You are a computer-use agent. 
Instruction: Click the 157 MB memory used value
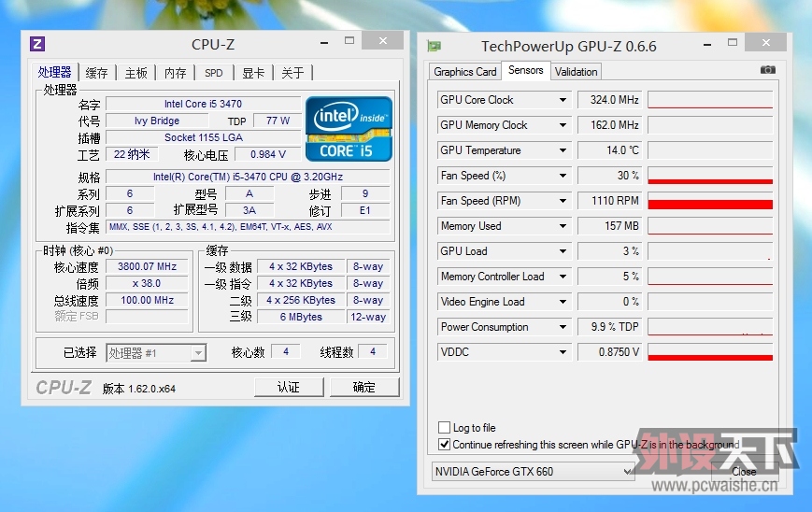point(610,226)
